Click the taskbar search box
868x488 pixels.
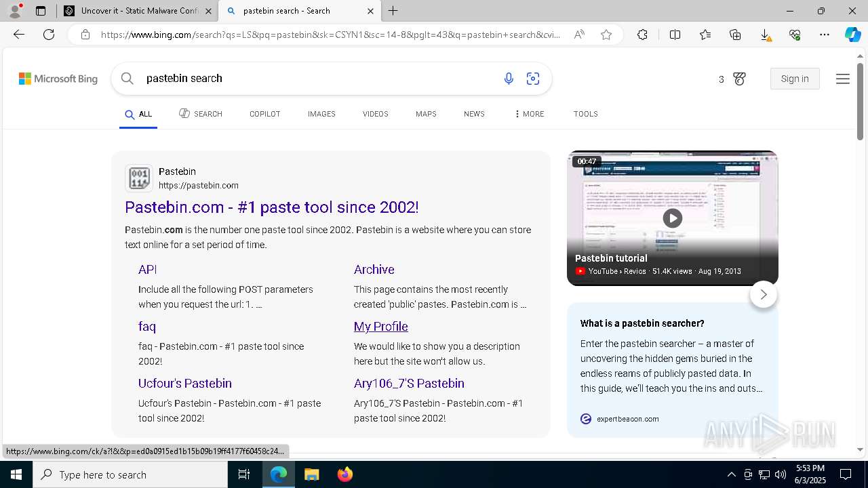130,474
